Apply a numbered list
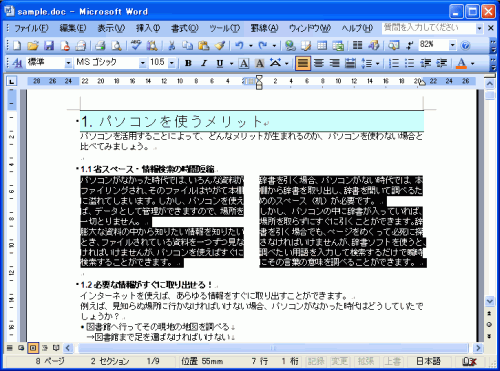Screen dimensions: 500x371 pyautogui.click(x=394, y=63)
